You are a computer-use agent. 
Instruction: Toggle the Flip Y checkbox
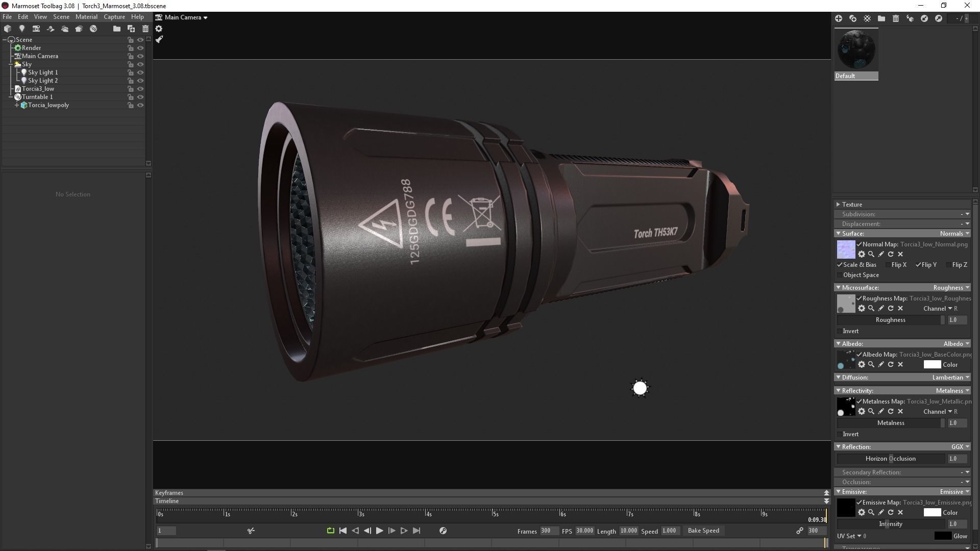[x=918, y=265]
